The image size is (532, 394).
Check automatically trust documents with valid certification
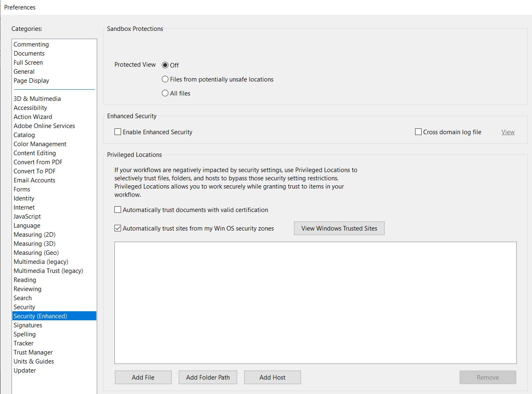coord(118,210)
